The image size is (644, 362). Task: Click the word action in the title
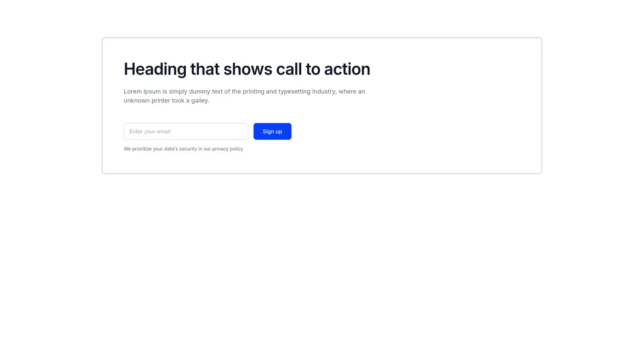coord(347,69)
